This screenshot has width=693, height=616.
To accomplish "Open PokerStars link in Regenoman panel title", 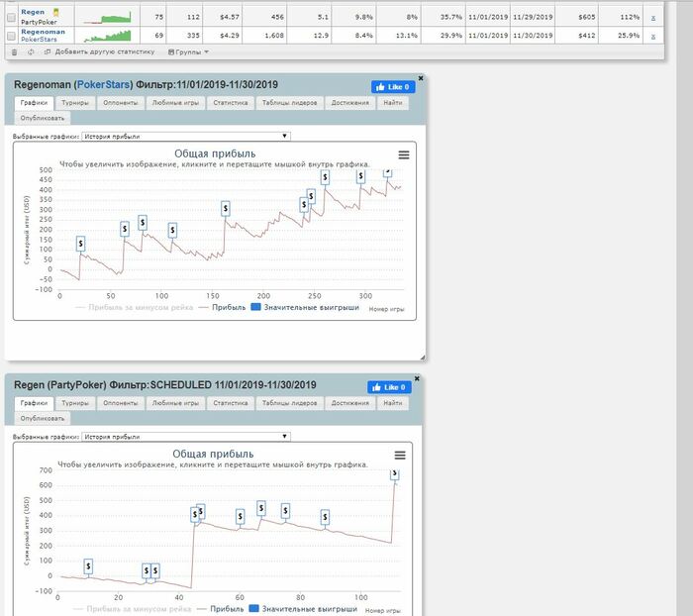I will click(x=103, y=84).
